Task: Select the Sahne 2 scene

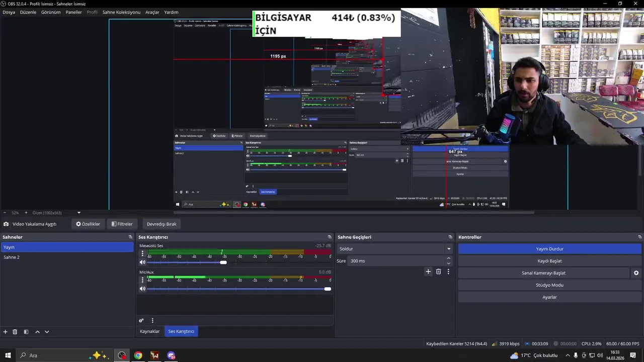Action: click(x=67, y=257)
